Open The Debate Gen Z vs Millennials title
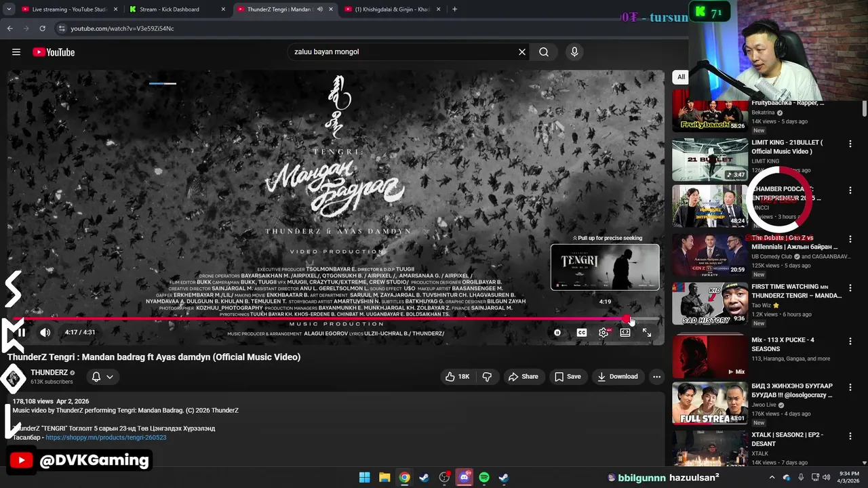 (x=794, y=243)
